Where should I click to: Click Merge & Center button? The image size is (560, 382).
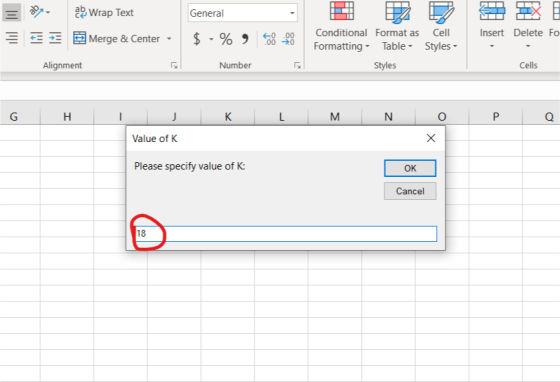click(116, 38)
